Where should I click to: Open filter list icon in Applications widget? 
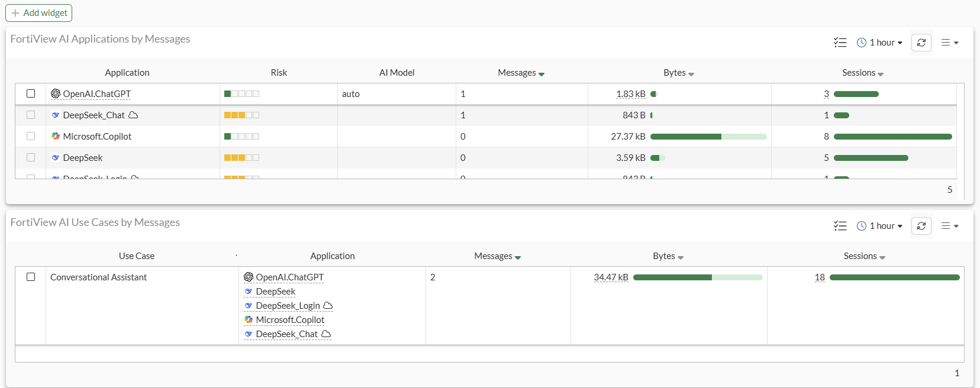[840, 43]
